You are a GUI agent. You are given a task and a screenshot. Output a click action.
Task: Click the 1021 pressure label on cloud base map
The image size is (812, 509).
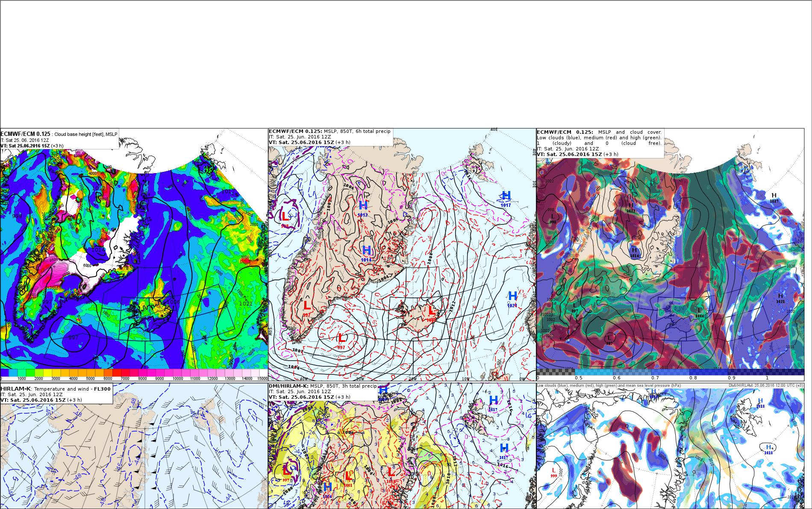[245, 303]
